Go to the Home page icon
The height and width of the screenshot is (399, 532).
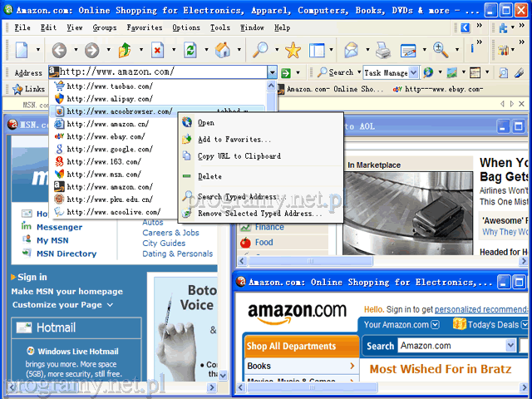click(x=223, y=50)
